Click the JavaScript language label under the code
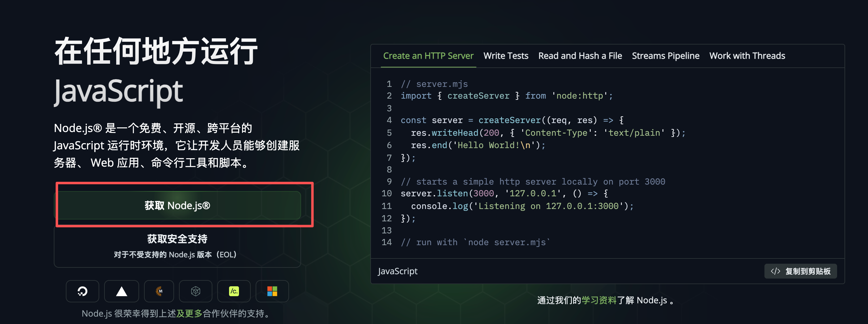Image resolution: width=868 pixels, height=324 pixels. [x=398, y=271]
